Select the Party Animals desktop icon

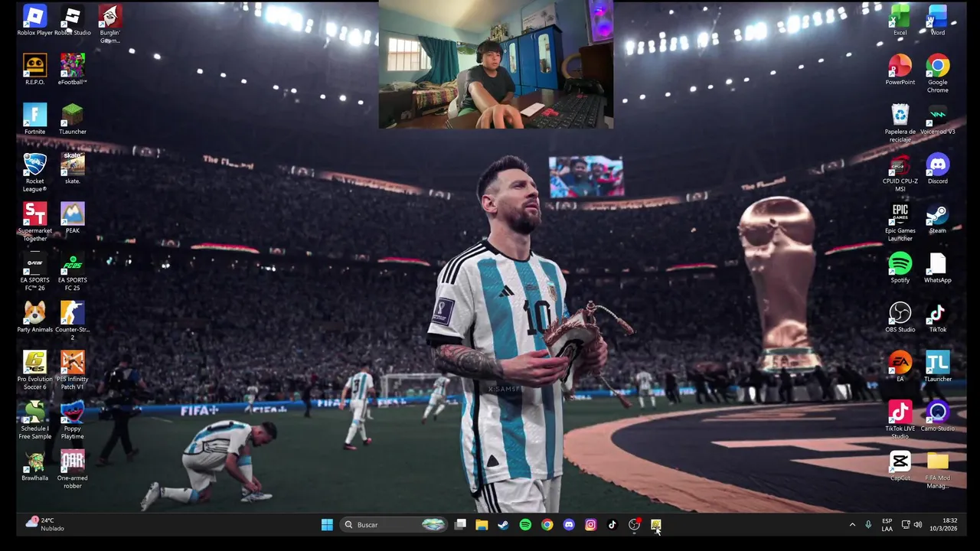coord(34,317)
